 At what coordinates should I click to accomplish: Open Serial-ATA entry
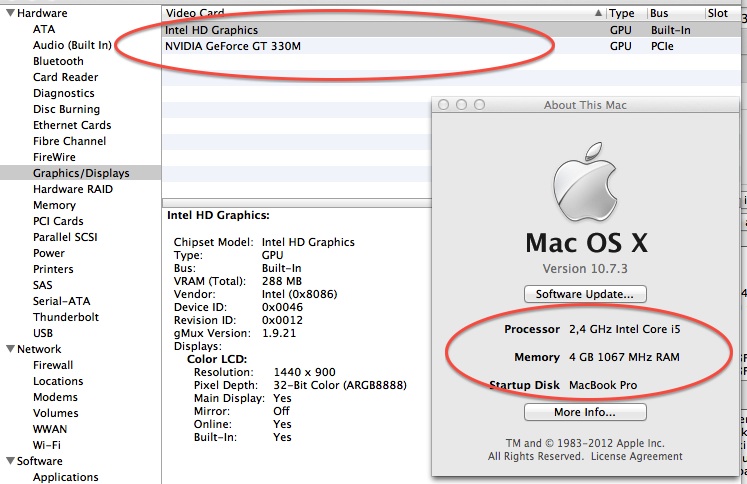coord(61,301)
